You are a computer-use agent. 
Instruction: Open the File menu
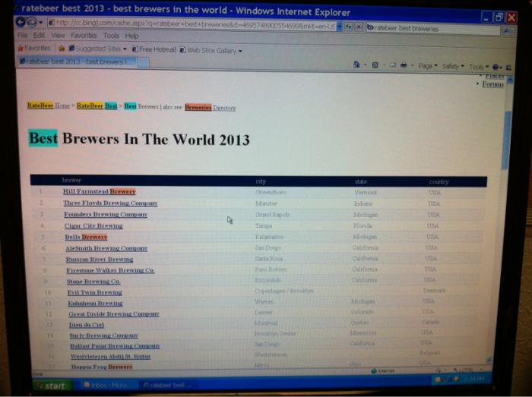click(22, 35)
